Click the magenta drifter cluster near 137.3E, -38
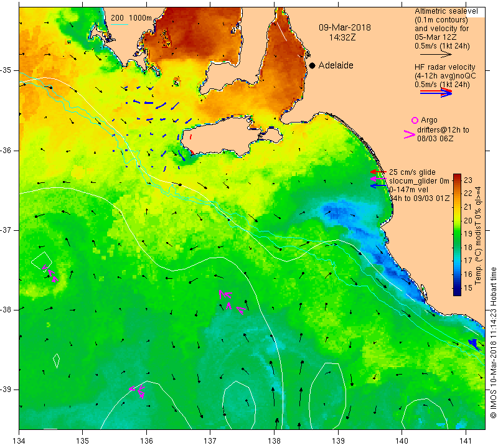 (x=231, y=302)
